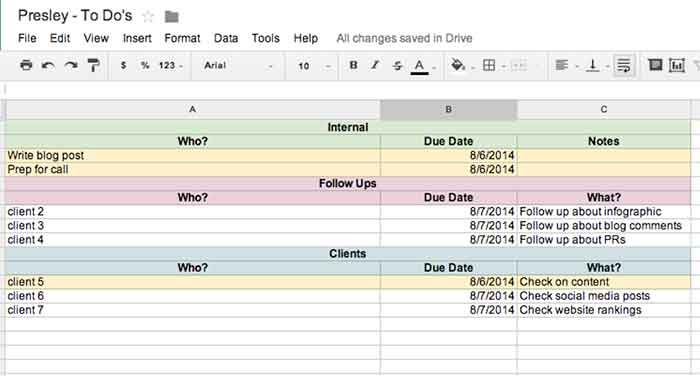Toggle Bold formatting
Screen dimensions: 700x376
click(x=353, y=65)
